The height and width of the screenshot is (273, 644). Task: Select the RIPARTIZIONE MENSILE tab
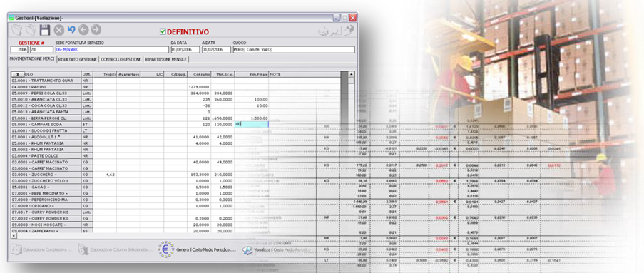(x=165, y=60)
